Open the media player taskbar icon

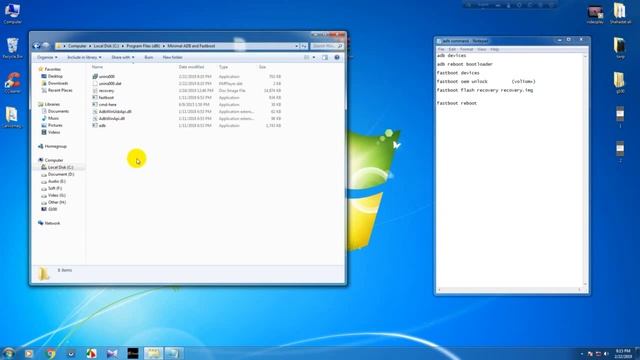click(x=29, y=353)
